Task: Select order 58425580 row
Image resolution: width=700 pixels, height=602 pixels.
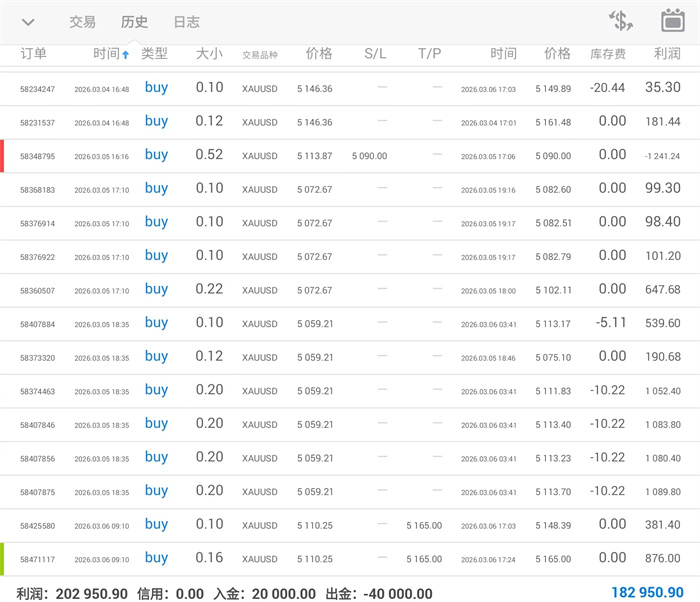Action: 37,525
